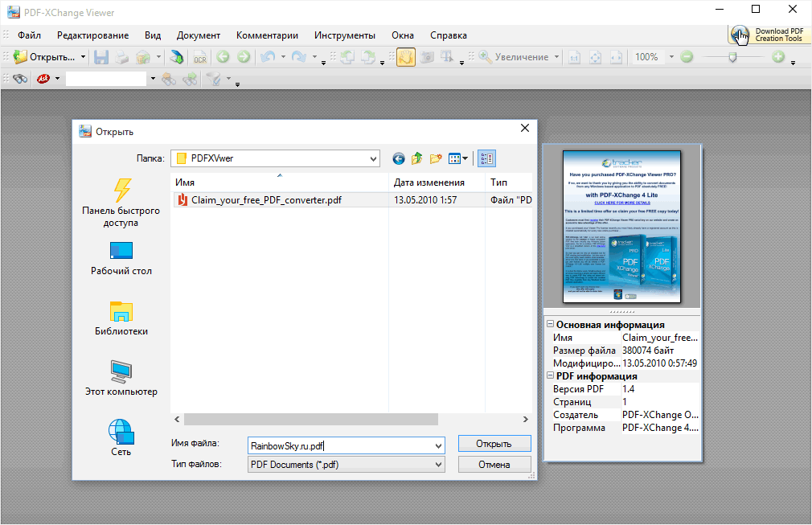Select the Text Select tool
This screenshot has height=525, width=812.
point(447,57)
